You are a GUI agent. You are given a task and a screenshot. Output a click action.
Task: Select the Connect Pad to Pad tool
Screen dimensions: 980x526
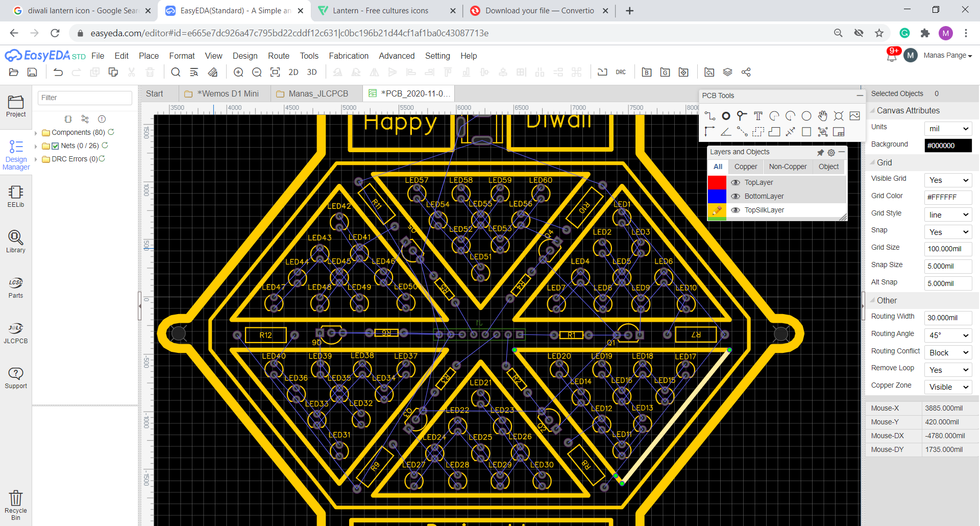pyautogui.click(x=742, y=132)
